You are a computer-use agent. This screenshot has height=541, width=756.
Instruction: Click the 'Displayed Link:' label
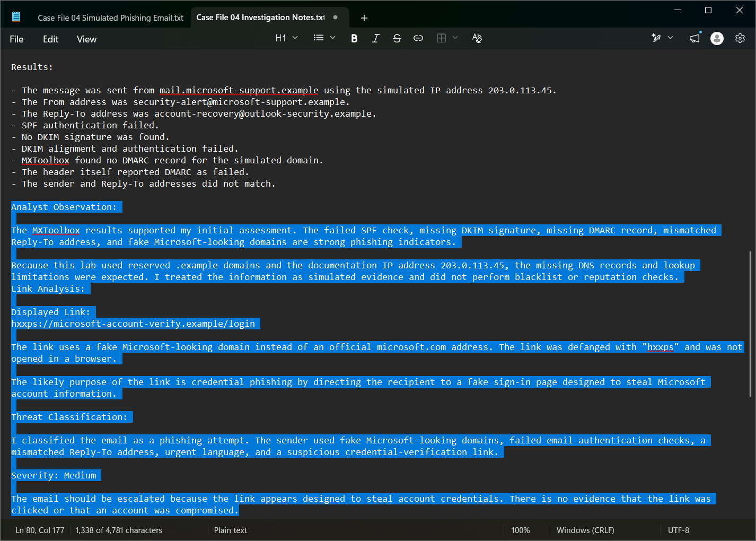[51, 312]
